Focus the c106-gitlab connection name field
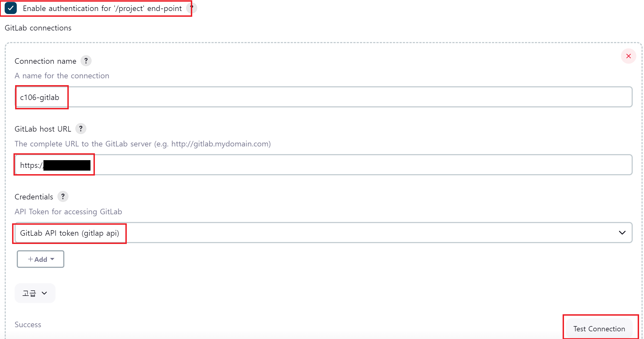This screenshot has height=339, width=644. (323, 97)
